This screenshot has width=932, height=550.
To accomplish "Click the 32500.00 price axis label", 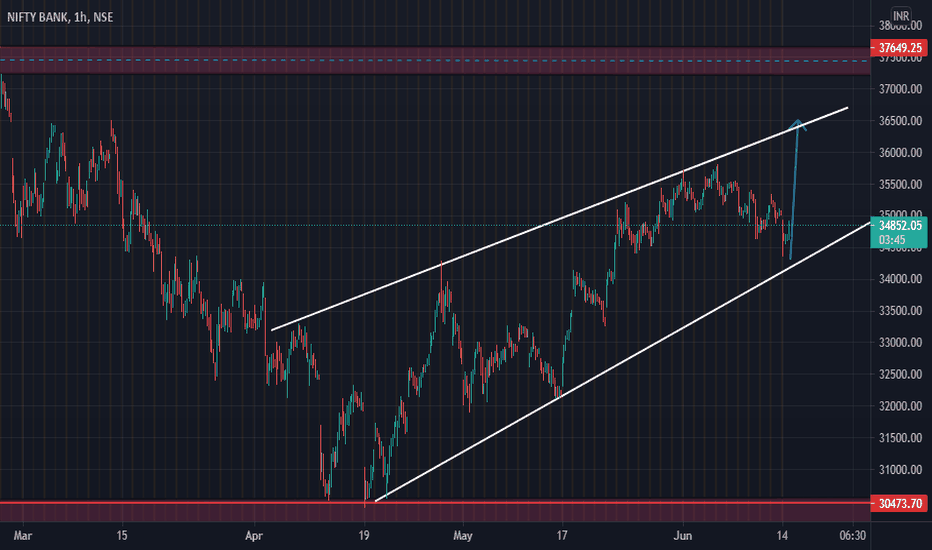I will click(900, 374).
